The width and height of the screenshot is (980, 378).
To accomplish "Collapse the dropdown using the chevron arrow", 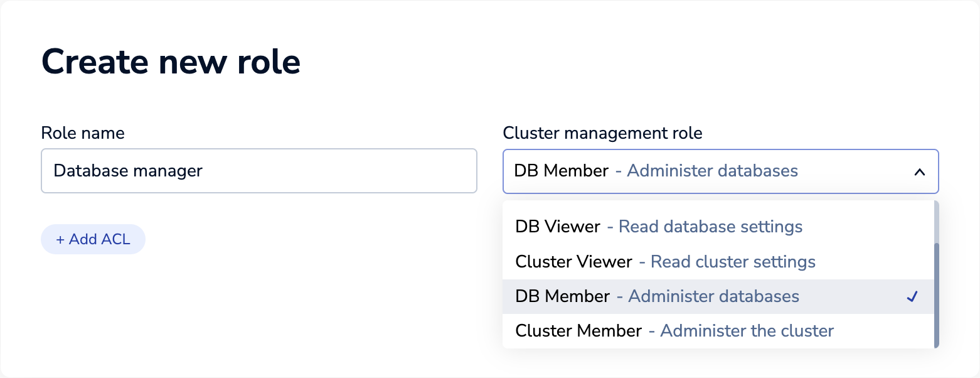I will point(919,171).
